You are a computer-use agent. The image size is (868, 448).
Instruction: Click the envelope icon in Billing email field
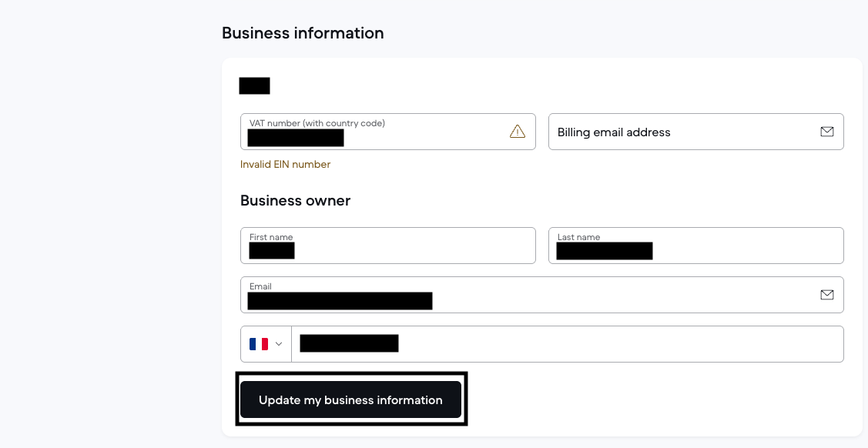(827, 132)
